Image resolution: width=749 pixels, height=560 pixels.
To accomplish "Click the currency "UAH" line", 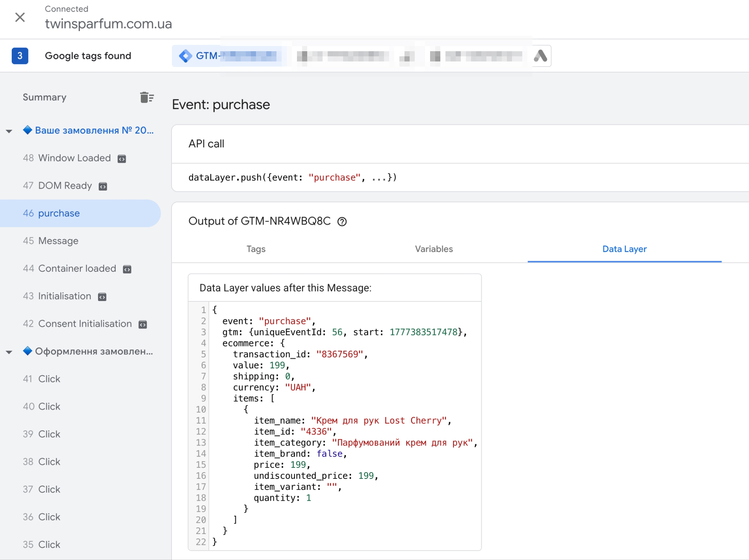I will [274, 388].
